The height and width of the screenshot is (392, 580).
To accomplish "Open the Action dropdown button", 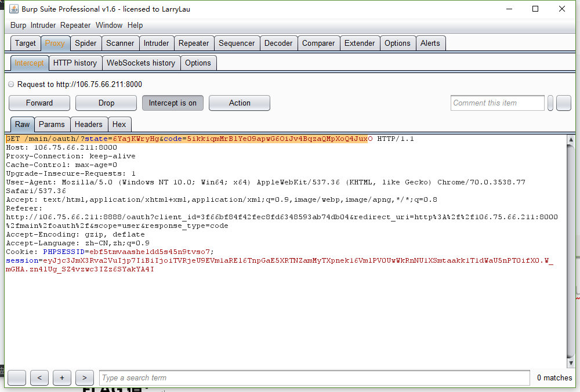I will click(x=240, y=103).
